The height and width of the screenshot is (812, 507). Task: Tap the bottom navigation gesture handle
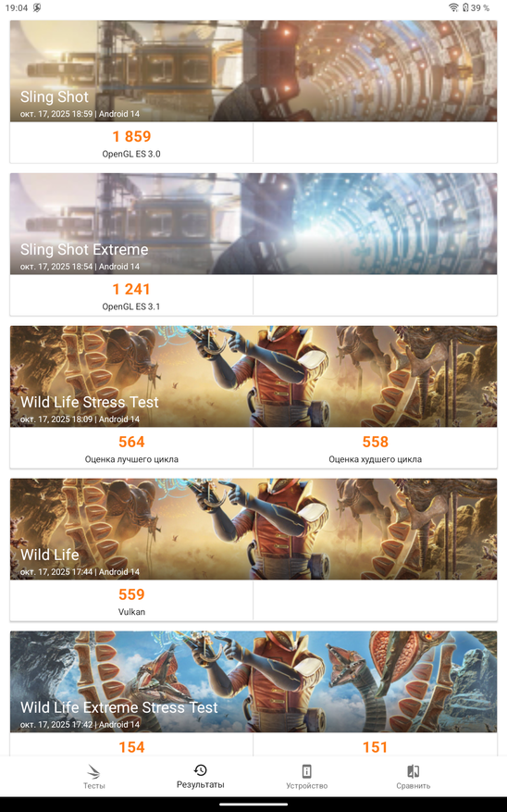[x=253, y=805]
